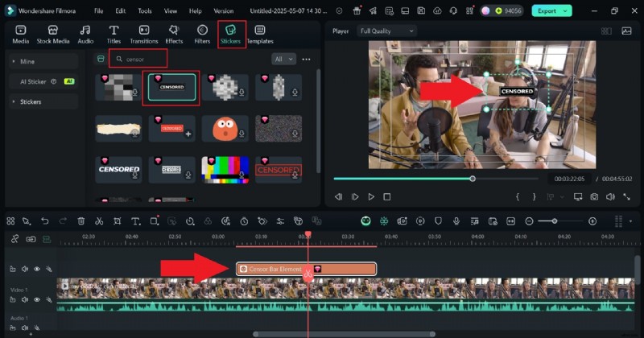Play the preview video
This screenshot has width=644, height=338.
coord(371,196)
